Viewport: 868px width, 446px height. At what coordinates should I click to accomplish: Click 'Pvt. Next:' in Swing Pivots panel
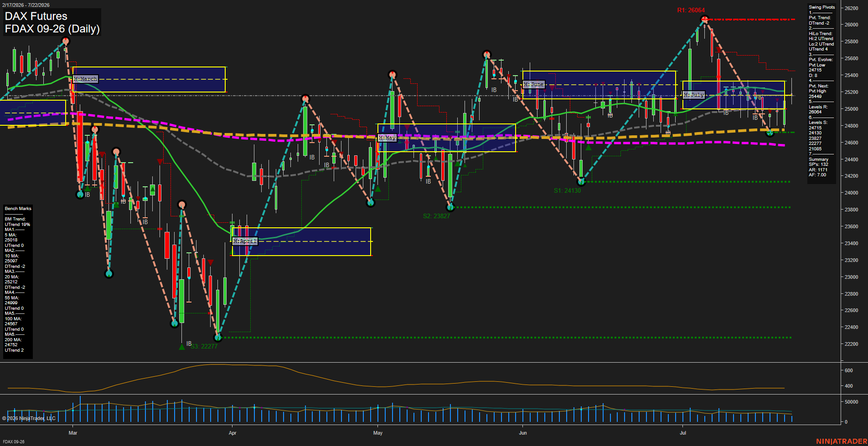818,86
